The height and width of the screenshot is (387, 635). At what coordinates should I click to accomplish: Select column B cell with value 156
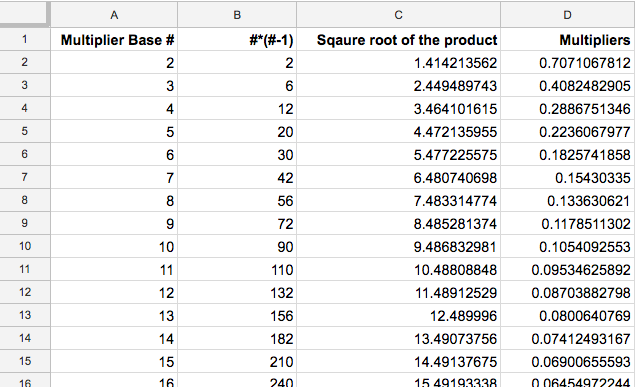coord(237,315)
